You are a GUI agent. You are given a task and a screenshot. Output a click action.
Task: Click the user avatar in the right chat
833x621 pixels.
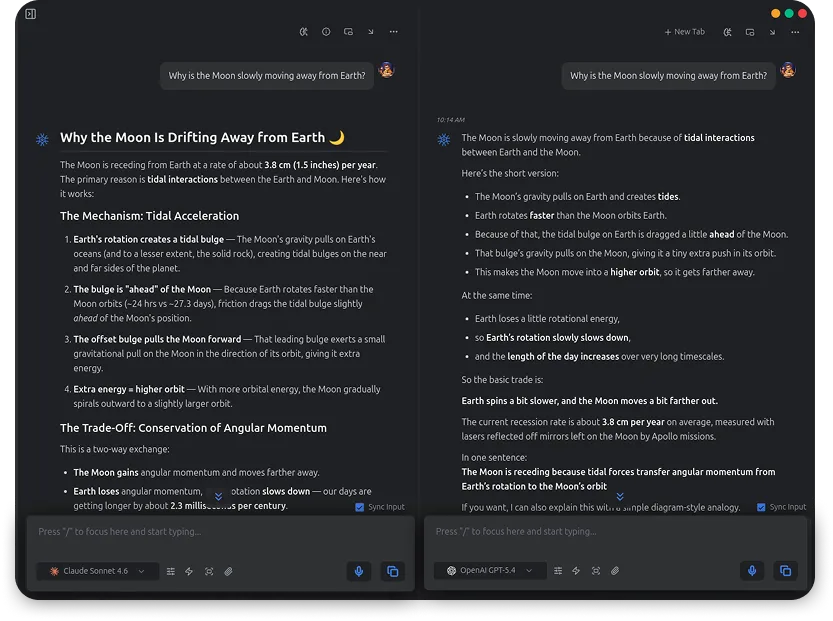click(788, 70)
